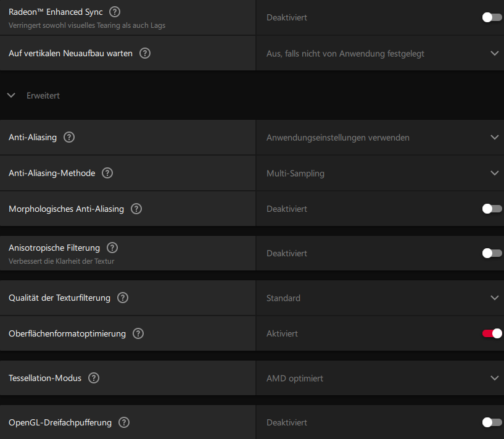Open the vertical refresh wait dropdown
This screenshot has height=439, width=504.
pyautogui.click(x=379, y=53)
